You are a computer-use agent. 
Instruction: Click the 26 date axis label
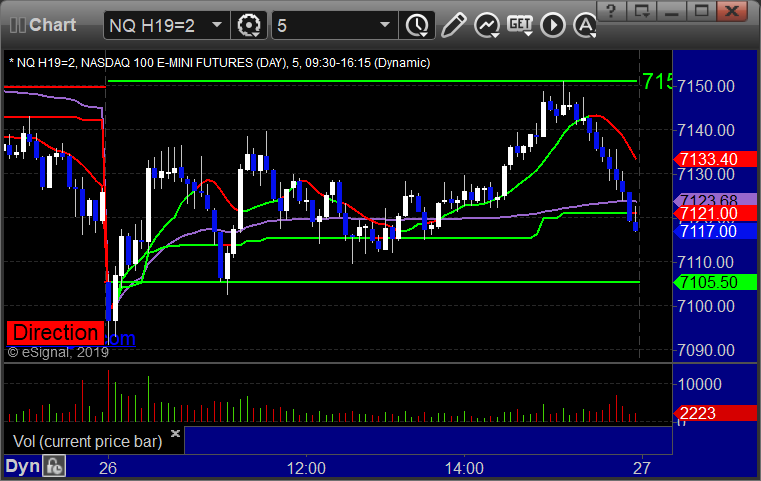[108, 468]
